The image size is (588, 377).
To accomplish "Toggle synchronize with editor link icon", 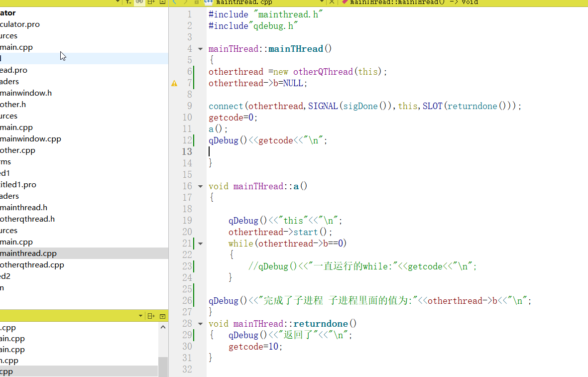I will tap(139, 2).
